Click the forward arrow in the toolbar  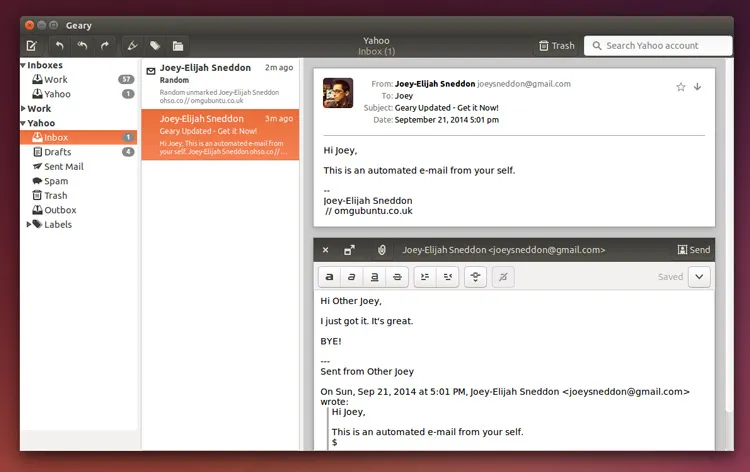coord(105,46)
